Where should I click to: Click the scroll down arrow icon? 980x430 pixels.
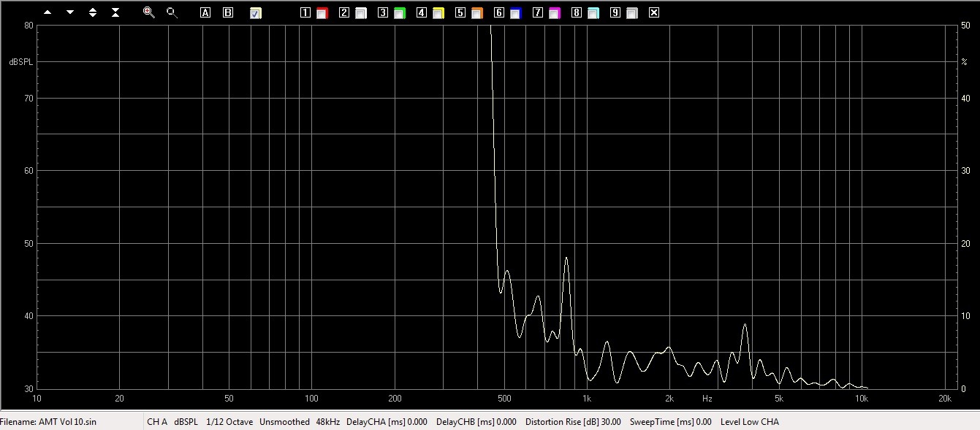(70, 12)
